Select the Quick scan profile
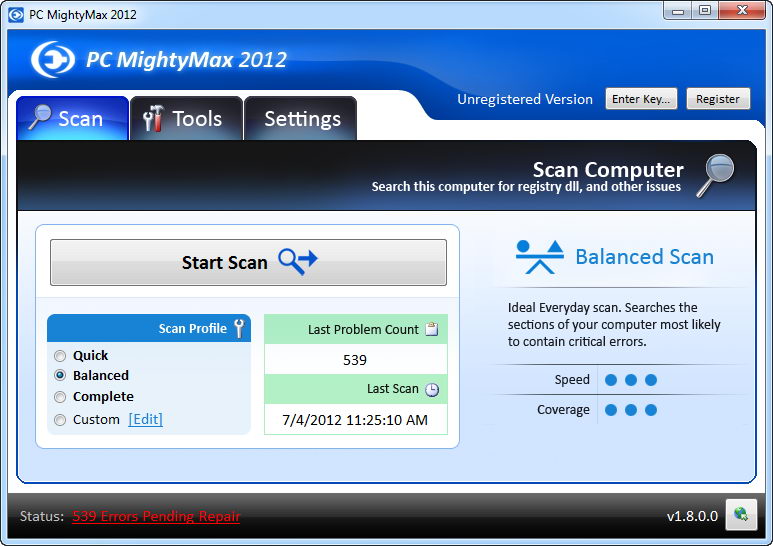Screen dimensions: 773x546 tap(60, 356)
